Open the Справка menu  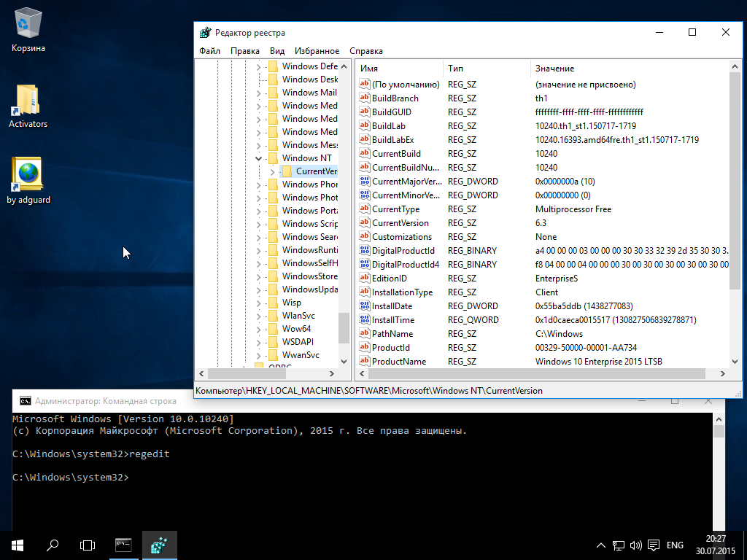click(x=366, y=51)
